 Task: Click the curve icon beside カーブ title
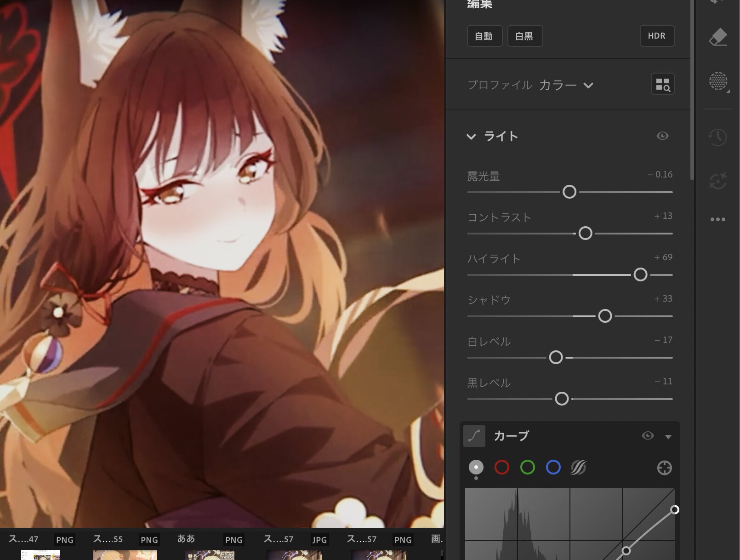474,436
